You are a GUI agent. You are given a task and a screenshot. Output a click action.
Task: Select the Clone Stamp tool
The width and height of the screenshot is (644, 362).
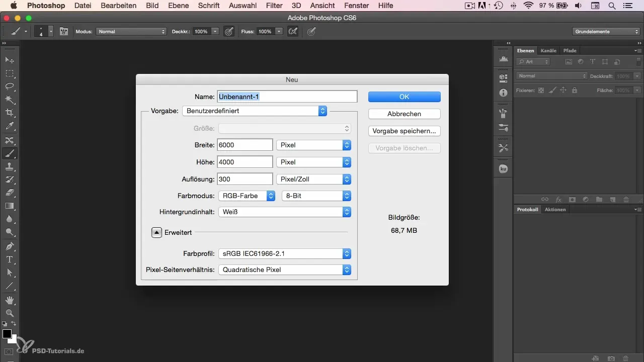[x=9, y=166]
